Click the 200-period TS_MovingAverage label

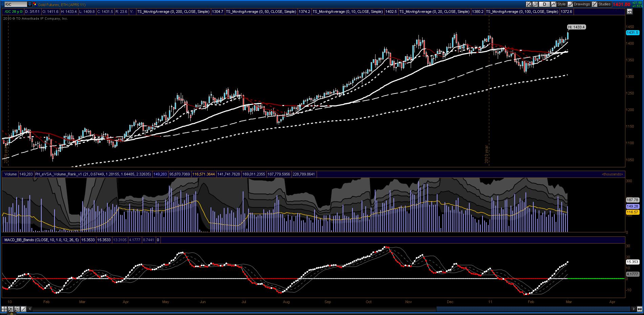pyautogui.click(x=173, y=12)
